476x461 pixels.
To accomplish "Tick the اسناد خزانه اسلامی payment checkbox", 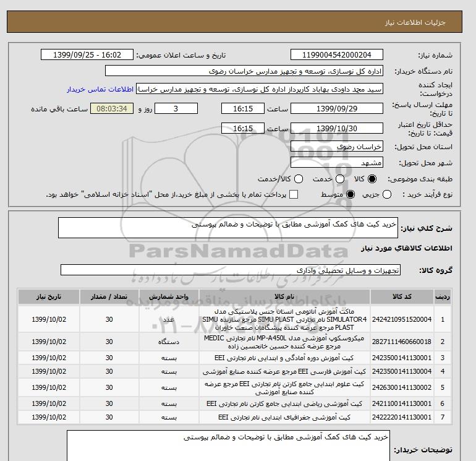I will (294, 194).
